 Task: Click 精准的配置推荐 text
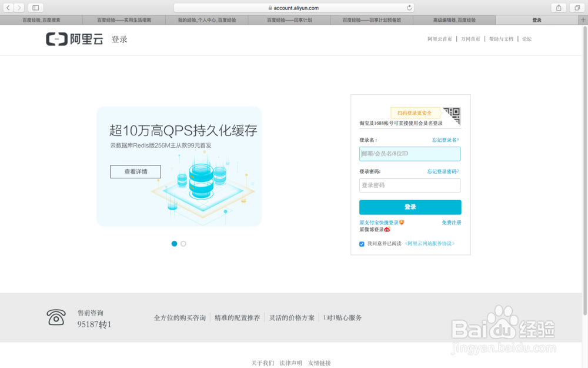[237, 318]
